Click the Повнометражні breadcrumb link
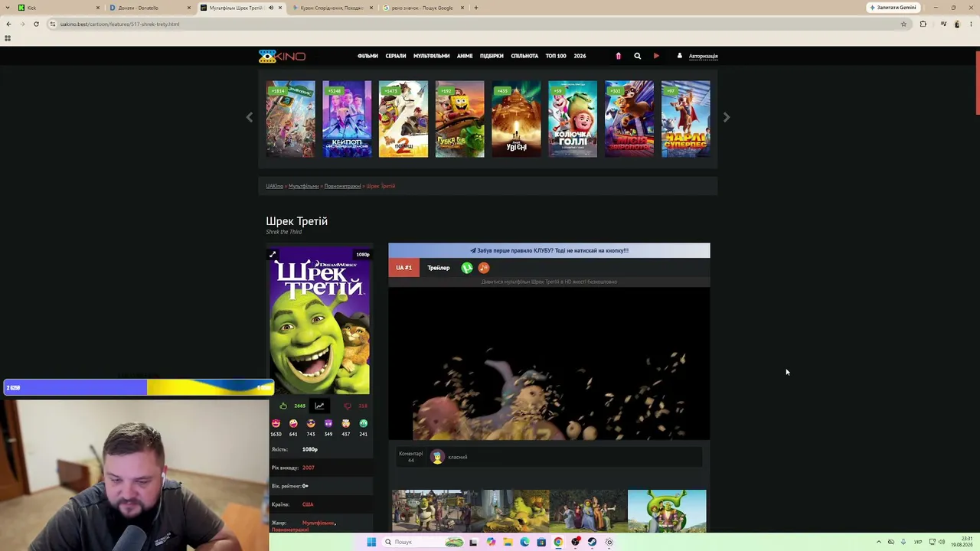This screenshot has height=551, width=980. (x=342, y=186)
